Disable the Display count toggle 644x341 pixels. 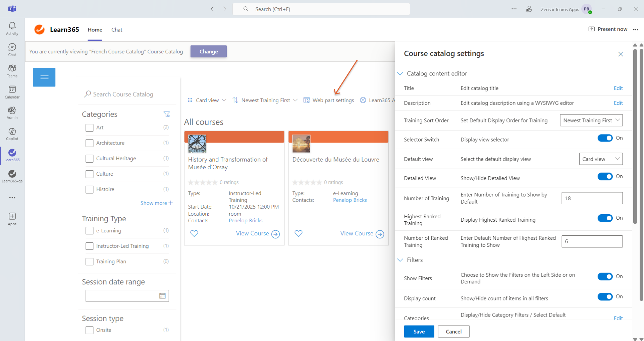point(605,297)
